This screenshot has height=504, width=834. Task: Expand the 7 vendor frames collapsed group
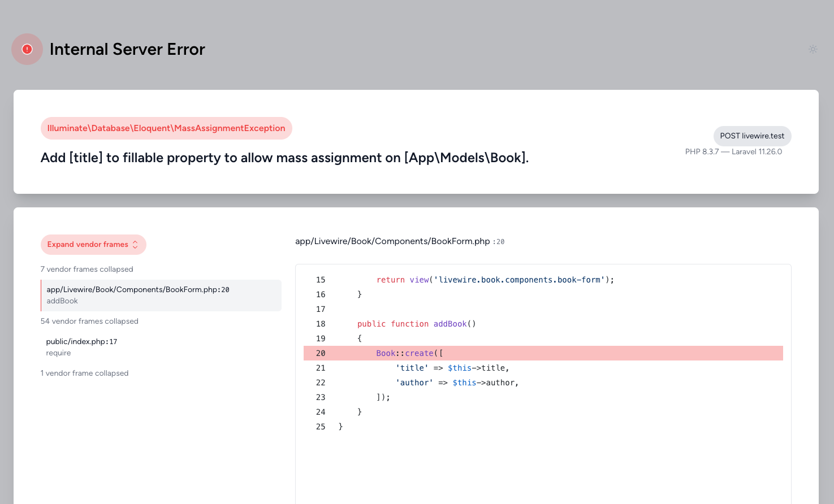[x=87, y=270]
